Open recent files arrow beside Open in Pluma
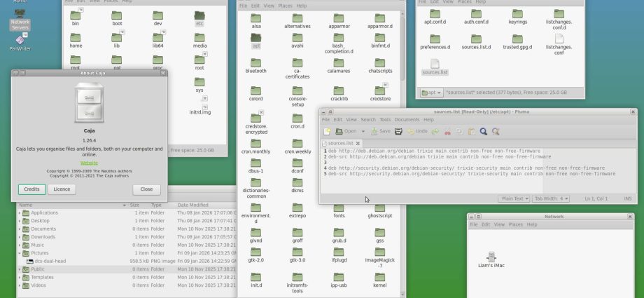Screen dimensions: 644x298 (x=363, y=131)
